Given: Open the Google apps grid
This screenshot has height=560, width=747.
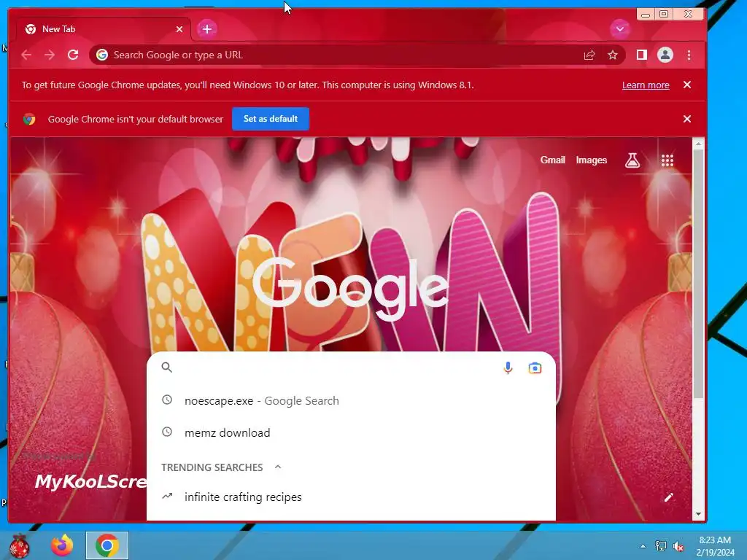Looking at the screenshot, I should coord(667,160).
